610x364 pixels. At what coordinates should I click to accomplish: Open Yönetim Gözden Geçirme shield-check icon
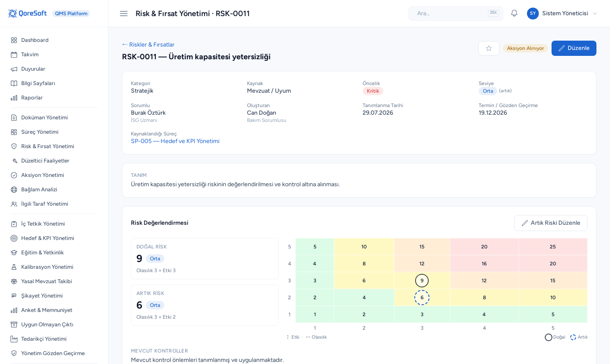(14, 353)
